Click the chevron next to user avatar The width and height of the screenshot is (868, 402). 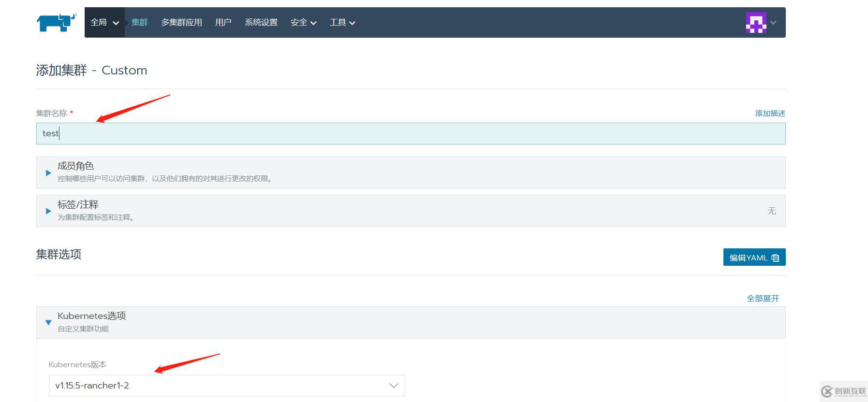pos(773,22)
